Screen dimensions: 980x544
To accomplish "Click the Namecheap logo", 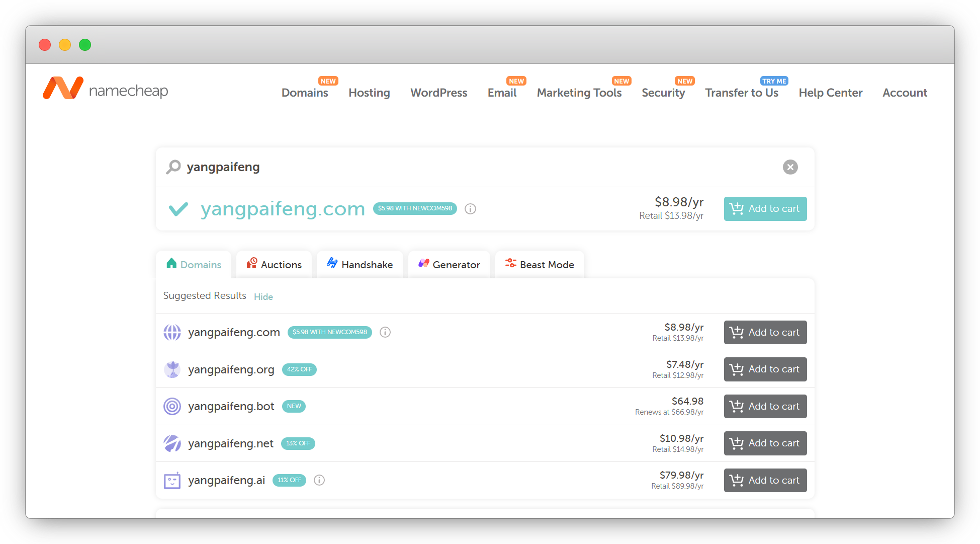I will [105, 89].
